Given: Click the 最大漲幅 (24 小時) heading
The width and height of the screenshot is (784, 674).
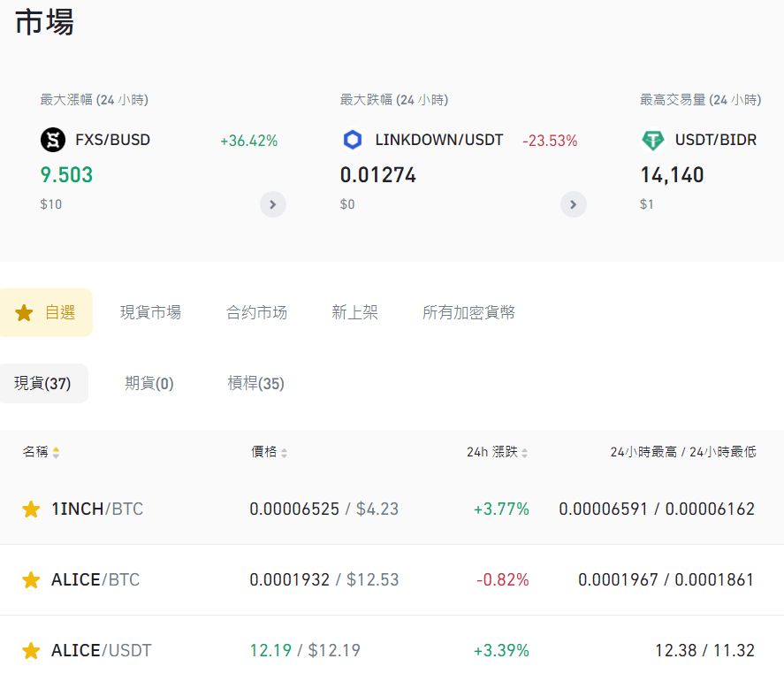Looking at the screenshot, I should [94, 100].
